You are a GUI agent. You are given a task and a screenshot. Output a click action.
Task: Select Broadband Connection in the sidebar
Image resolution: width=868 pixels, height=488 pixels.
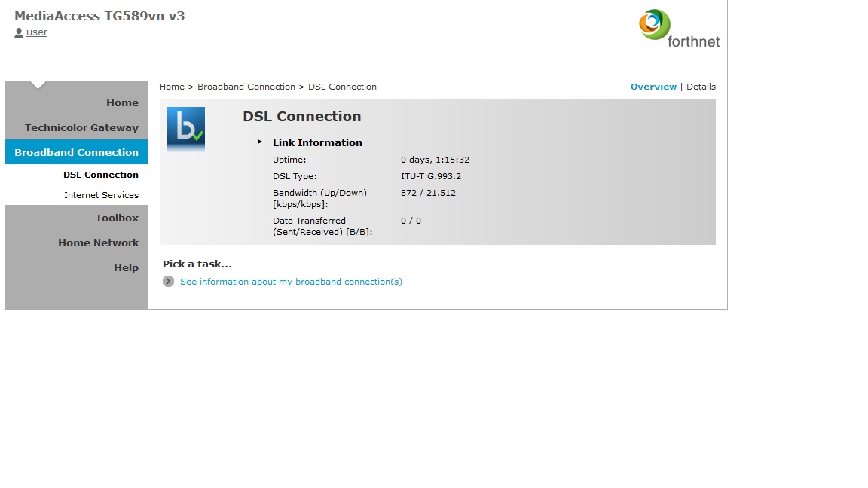pos(76,152)
